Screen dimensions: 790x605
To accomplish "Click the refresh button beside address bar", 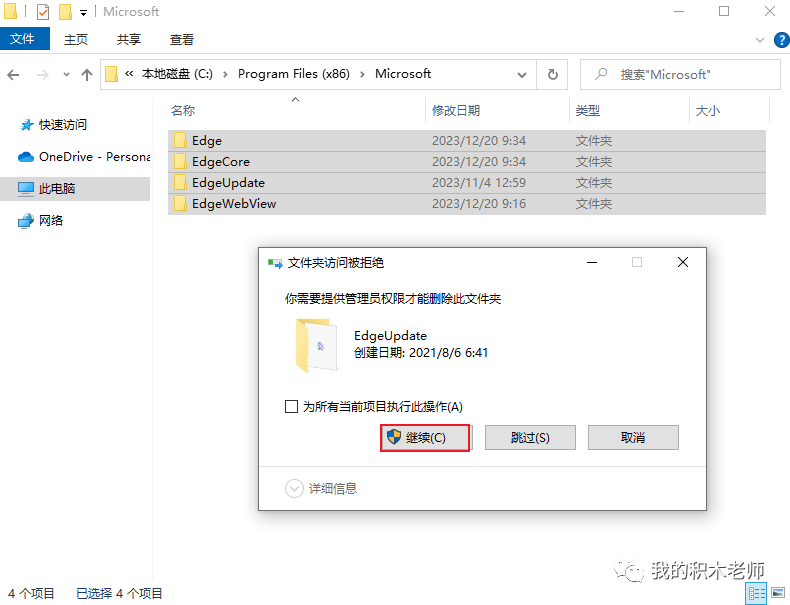I will pyautogui.click(x=553, y=75).
